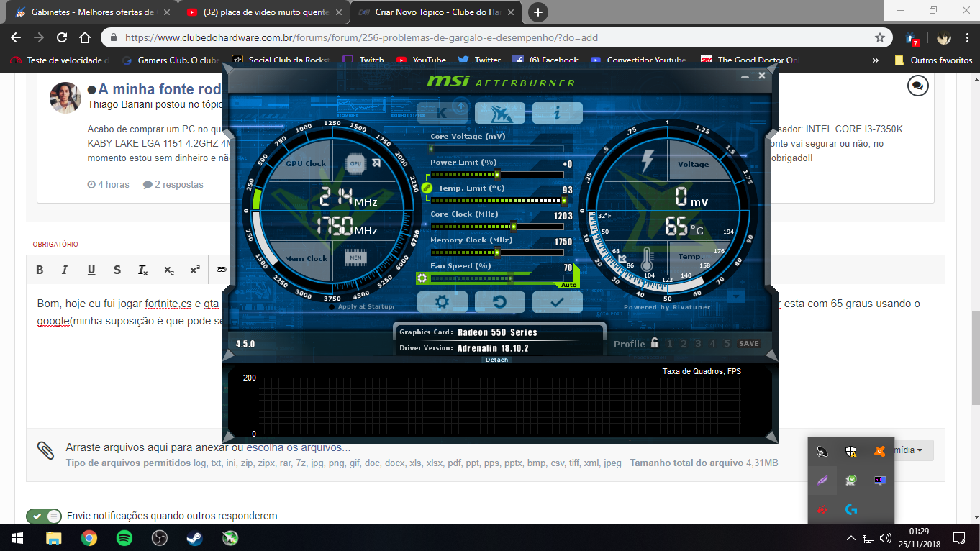
Task: Open a new browser tab
Action: coord(537,12)
